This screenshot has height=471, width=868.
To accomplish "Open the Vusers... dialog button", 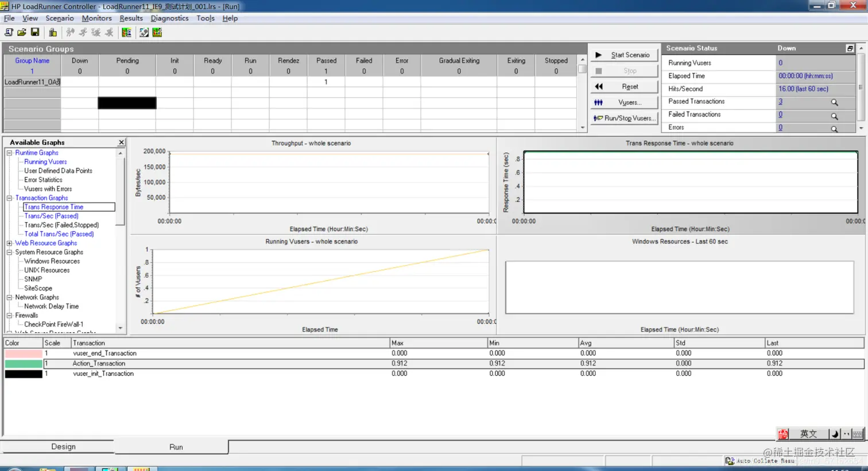I will (x=624, y=102).
